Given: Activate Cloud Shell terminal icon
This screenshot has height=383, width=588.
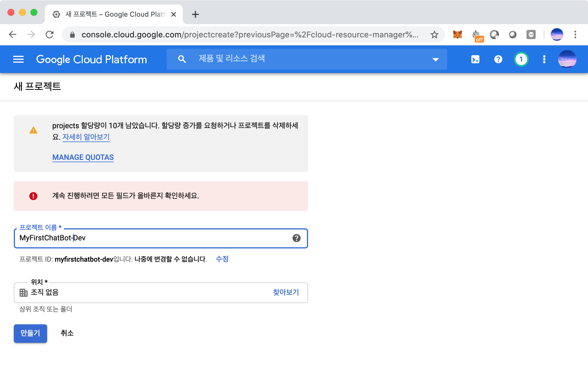Looking at the screenshot, I should [475, 60].
